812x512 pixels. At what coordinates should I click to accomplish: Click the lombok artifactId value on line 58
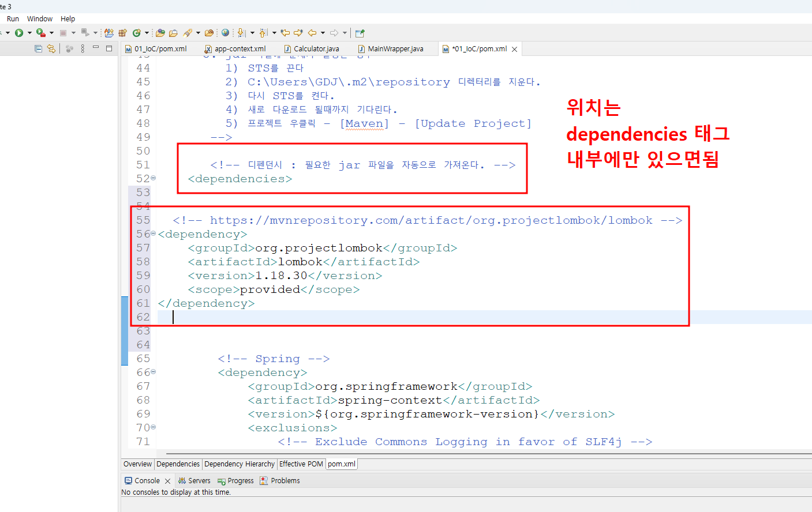[300, 262]
